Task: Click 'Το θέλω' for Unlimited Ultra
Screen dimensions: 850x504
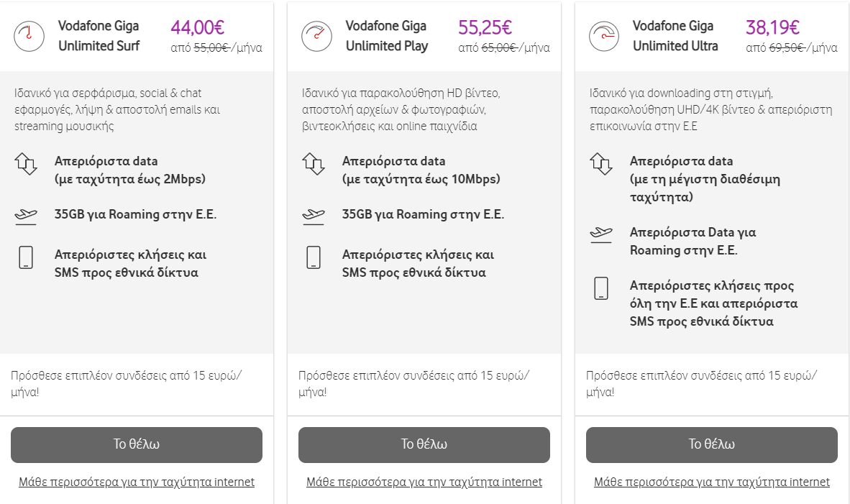Action: (712, 445)
